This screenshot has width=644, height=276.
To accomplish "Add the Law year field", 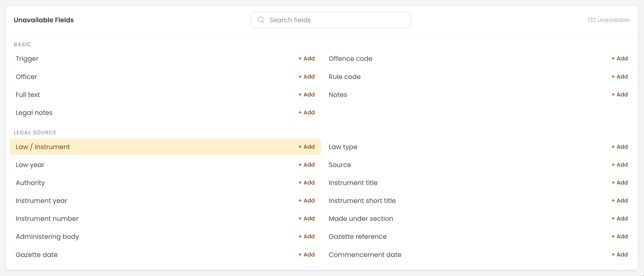I will point(307,165).
